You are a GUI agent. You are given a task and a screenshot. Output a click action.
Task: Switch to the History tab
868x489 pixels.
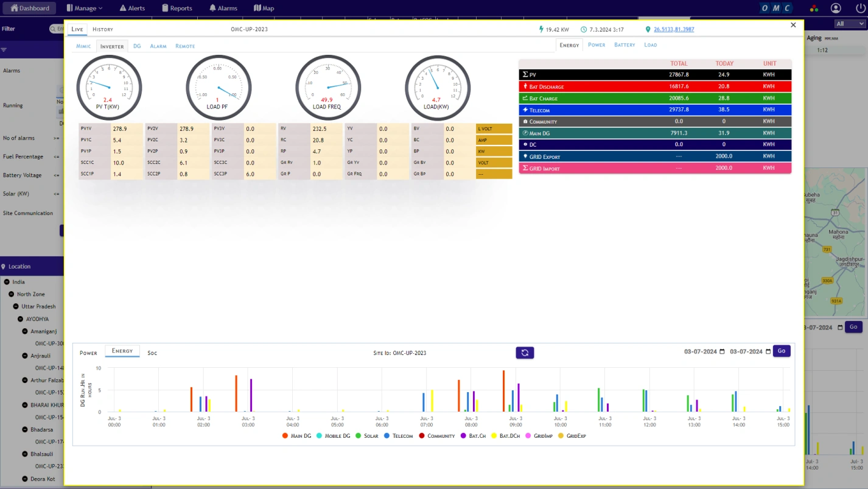coord(103,29)
